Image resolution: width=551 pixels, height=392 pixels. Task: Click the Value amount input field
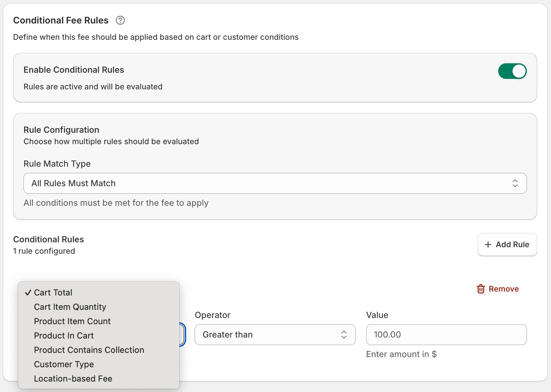446,335
